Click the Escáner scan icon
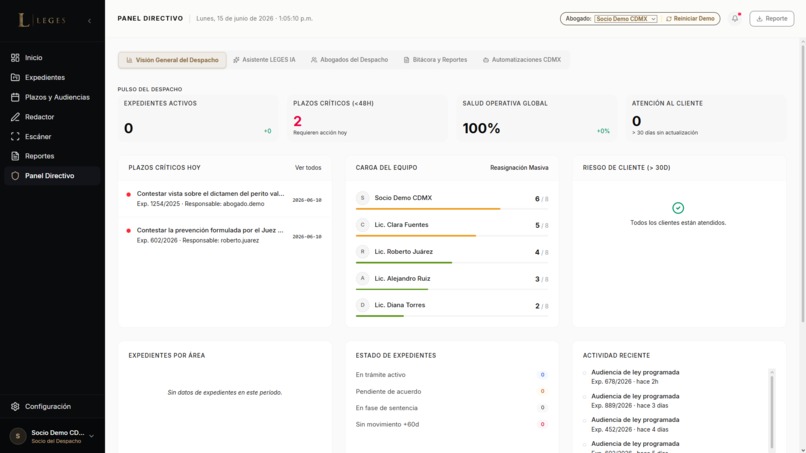Screen dimensions: 806x453 [x=15, y=136]
